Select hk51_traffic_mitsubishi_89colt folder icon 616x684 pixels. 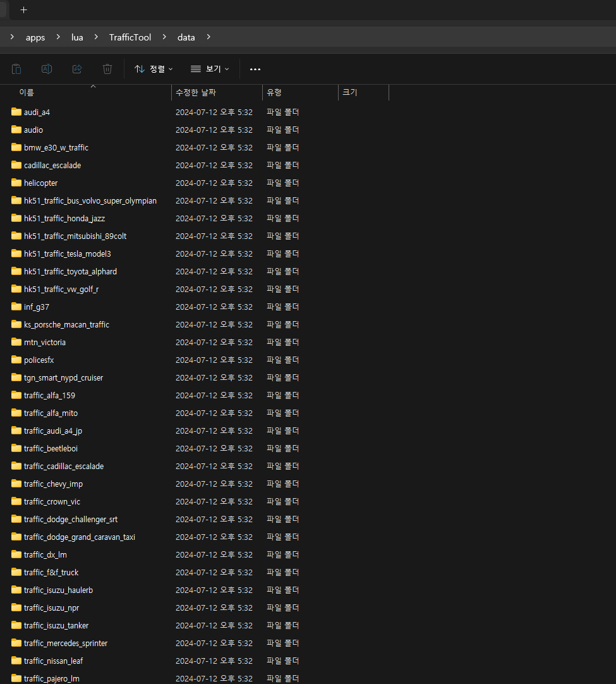coord(16,236)
